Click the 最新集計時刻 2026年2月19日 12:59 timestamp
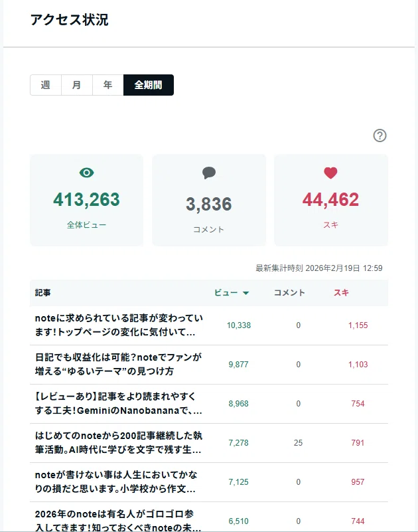The image size is (418, 532). click(319, 268)
